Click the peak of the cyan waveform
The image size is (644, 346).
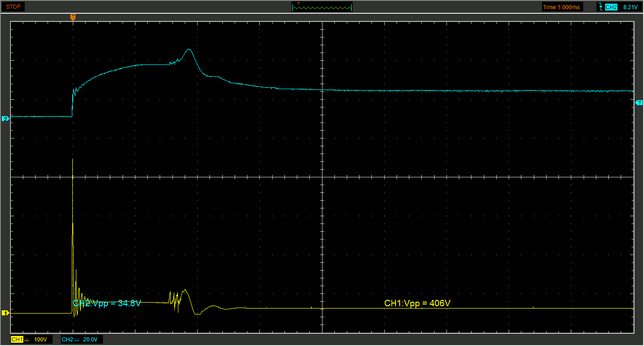188,49
